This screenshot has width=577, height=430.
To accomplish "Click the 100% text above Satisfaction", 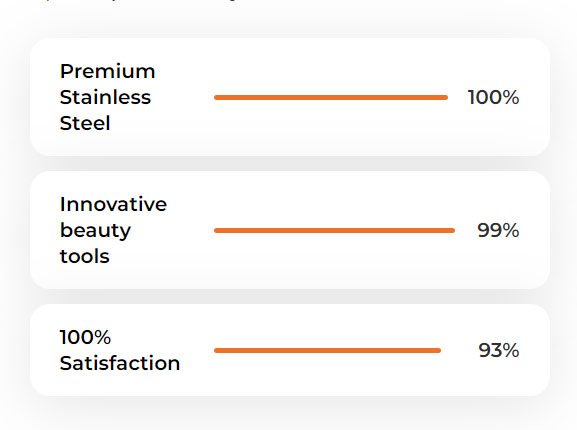I will [x=85, y=337].
